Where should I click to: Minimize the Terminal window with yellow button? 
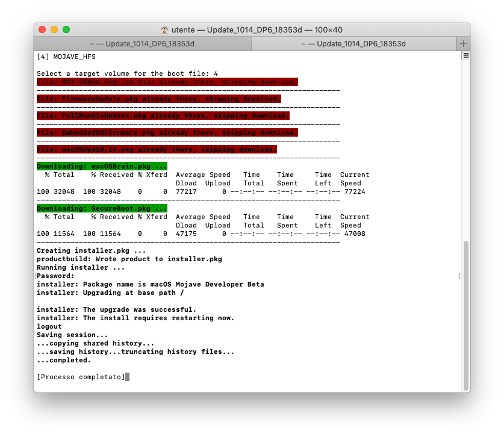[x=54, y=29]
